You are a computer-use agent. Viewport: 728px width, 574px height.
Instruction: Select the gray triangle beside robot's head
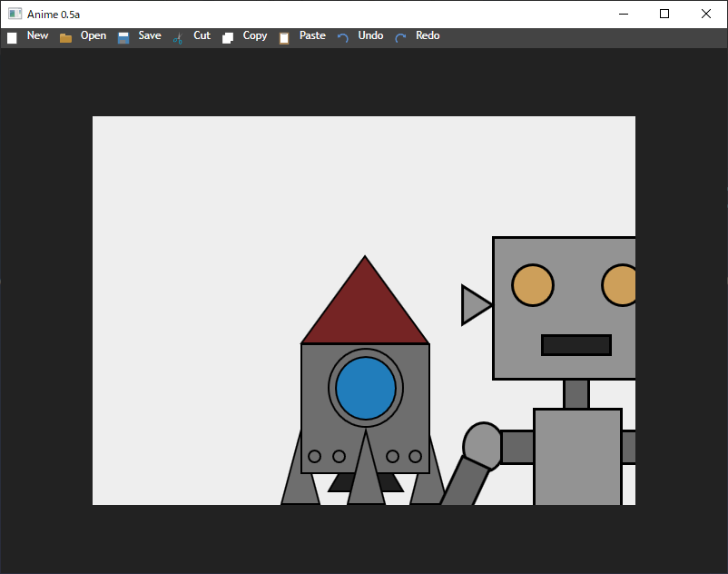(x=474, y=305)
